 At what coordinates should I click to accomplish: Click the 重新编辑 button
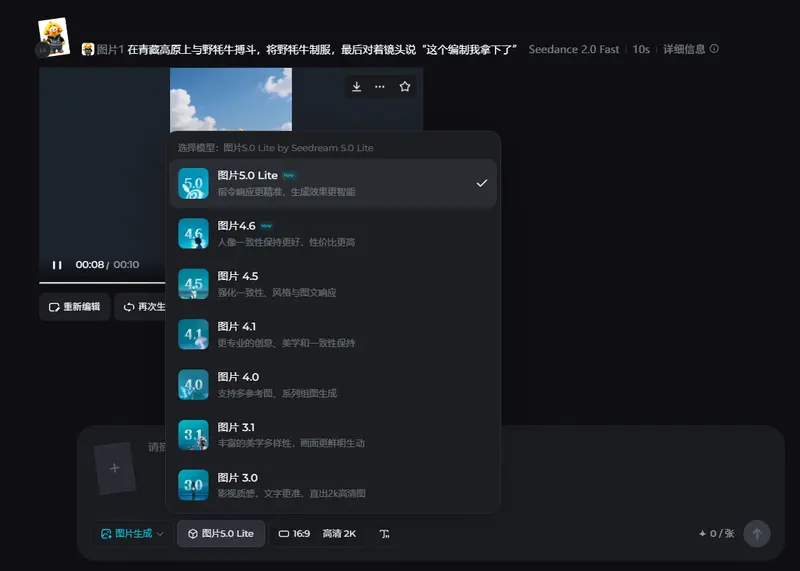pos(74,307)
